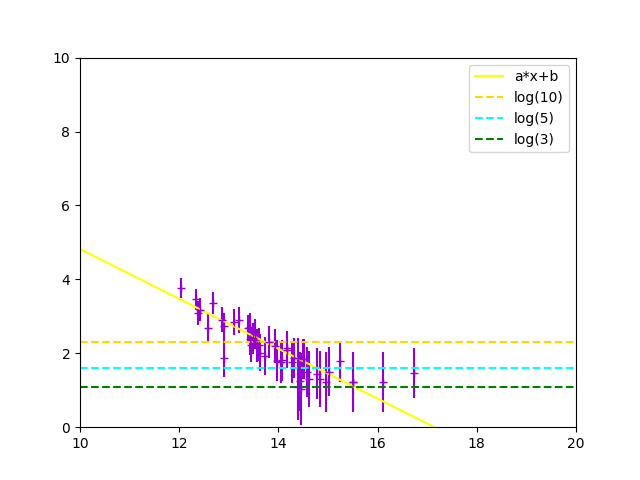640x480 pixels.
Task: Click the y-axis tick label 2
Action: coord(65,354)
